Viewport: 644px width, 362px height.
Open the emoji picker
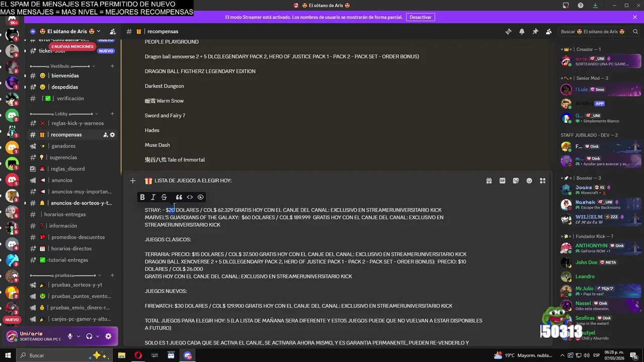point(529,180)
